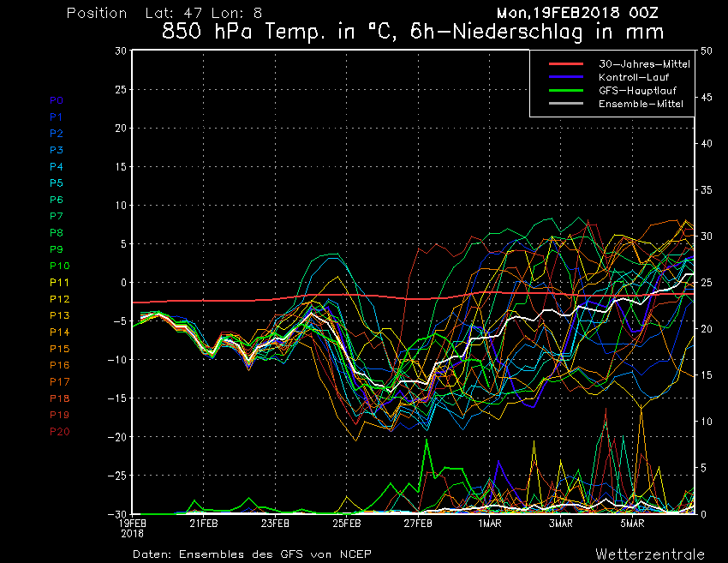Image resolution: width=728 pixels, height=563 pixels.
Task: Select the P10 member in the list
Action: (x=59, y=267)
